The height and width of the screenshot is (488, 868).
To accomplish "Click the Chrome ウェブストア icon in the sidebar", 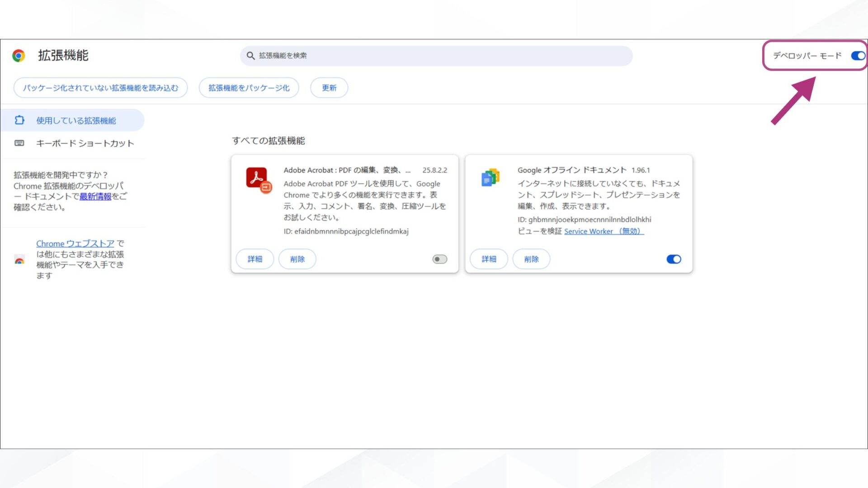I will [19, 260].
